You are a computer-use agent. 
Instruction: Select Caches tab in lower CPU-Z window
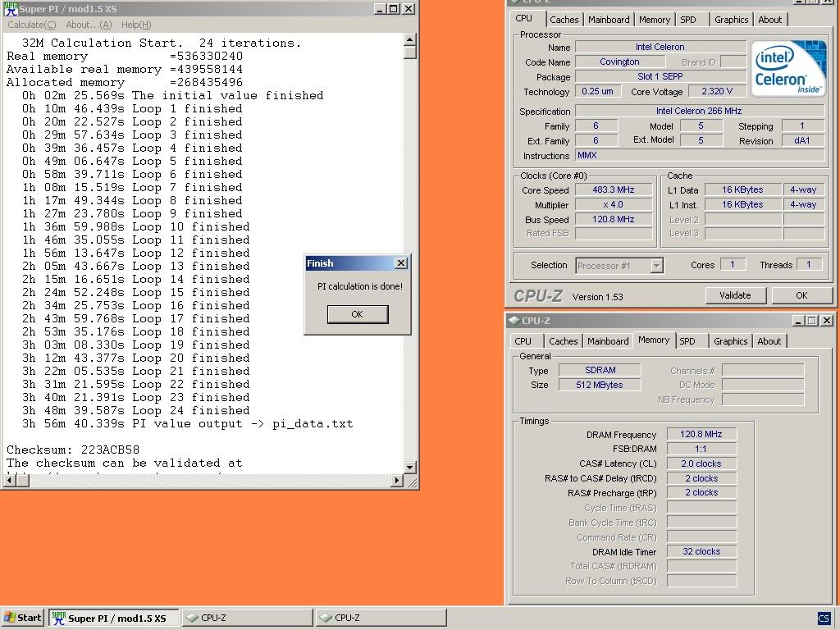pyautogui.click(x=564, y=341)
